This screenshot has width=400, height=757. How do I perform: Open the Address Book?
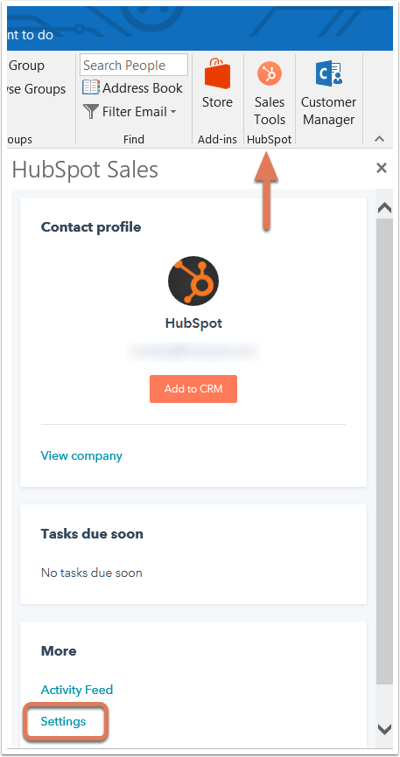(x=132, y=88)
